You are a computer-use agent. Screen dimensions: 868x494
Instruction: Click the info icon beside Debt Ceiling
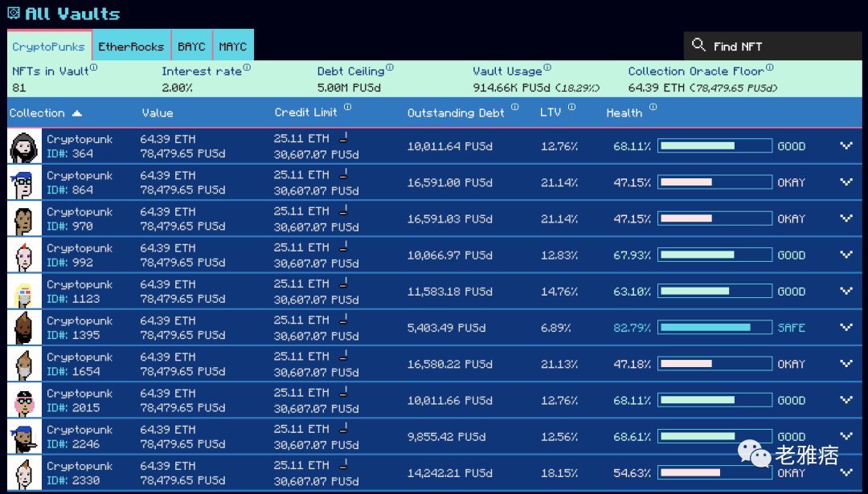[x=390, y=67]
